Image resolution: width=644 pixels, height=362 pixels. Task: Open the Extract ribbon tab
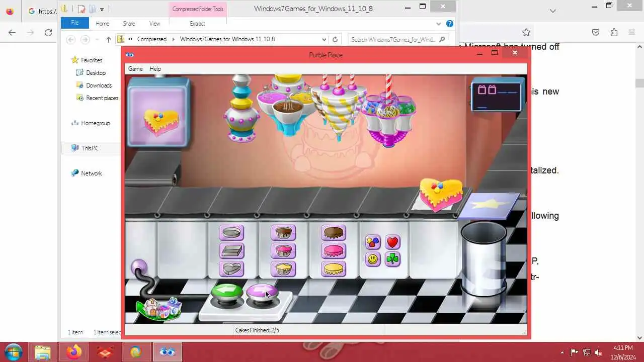point(197,24)
